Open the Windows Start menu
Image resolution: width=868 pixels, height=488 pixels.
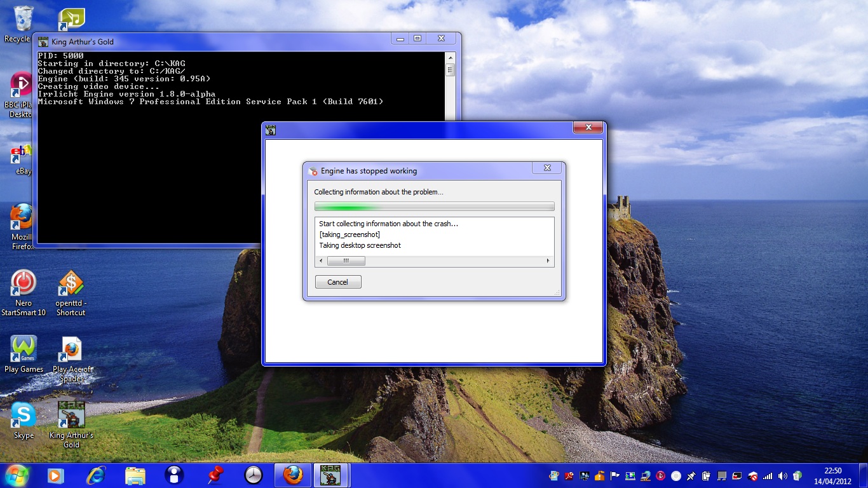click(17, 475)
